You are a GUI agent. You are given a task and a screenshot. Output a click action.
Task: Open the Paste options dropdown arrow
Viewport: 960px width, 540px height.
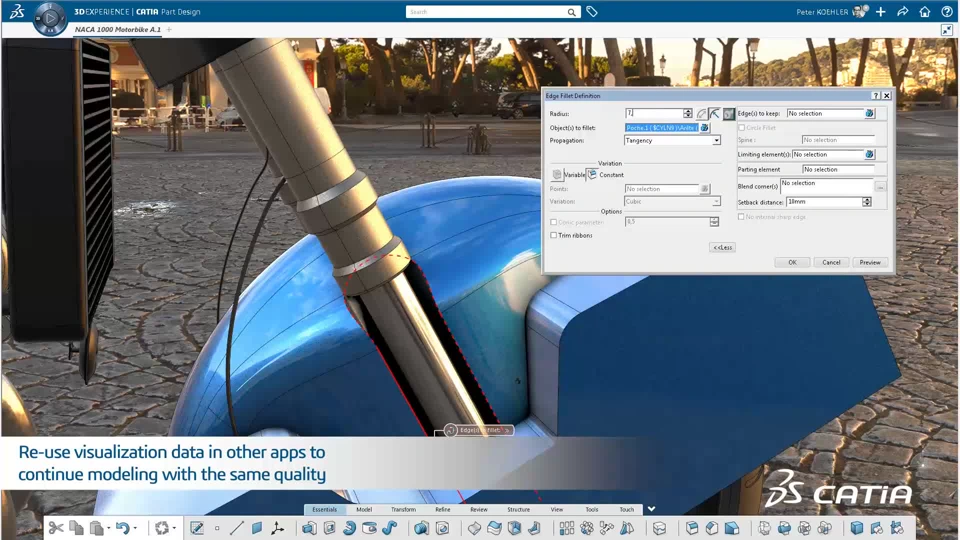(109, 528)
